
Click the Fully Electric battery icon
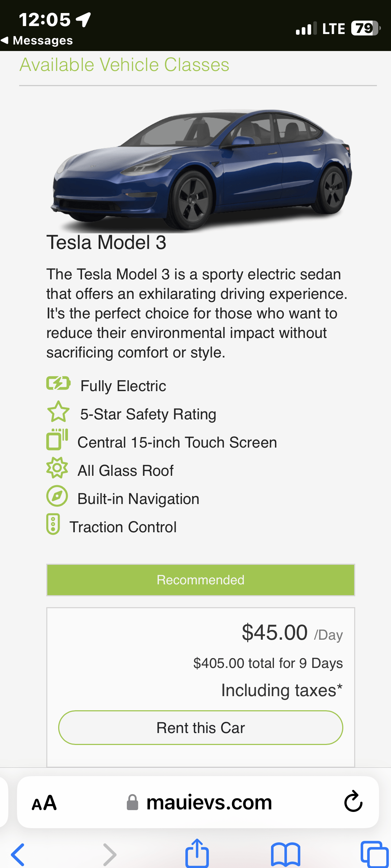[58, 384]
